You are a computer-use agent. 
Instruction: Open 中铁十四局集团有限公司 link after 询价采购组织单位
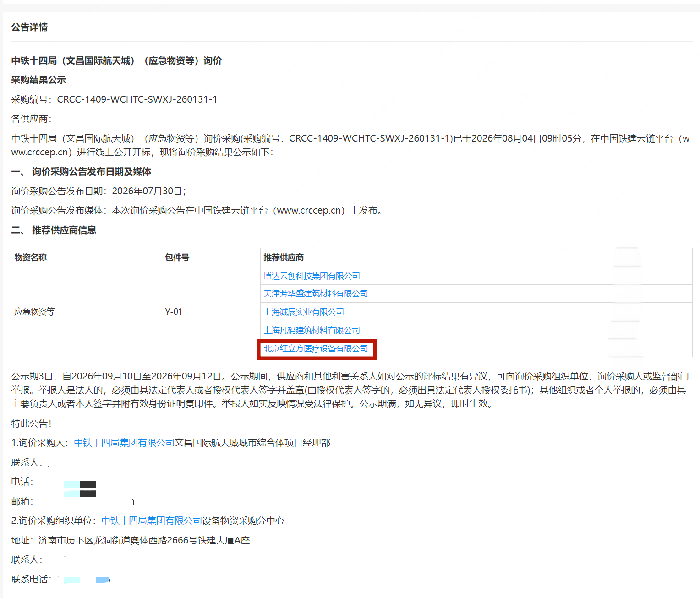[x=152, y=521]
